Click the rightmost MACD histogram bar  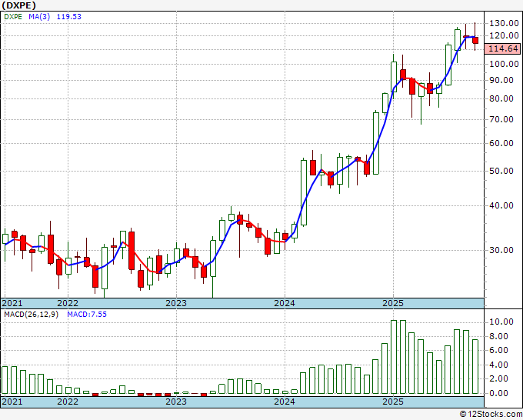[x=475, y=367]
